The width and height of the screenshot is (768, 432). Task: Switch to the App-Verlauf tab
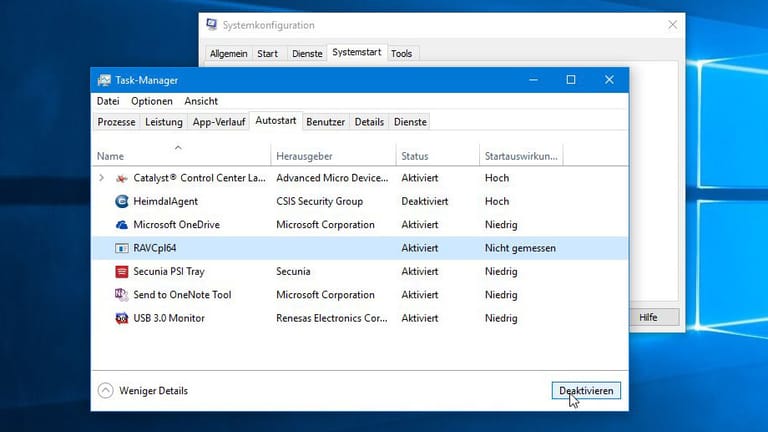tap(219, 122)
